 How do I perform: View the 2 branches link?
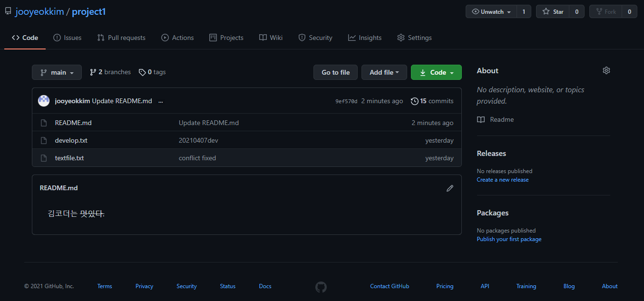110,72
